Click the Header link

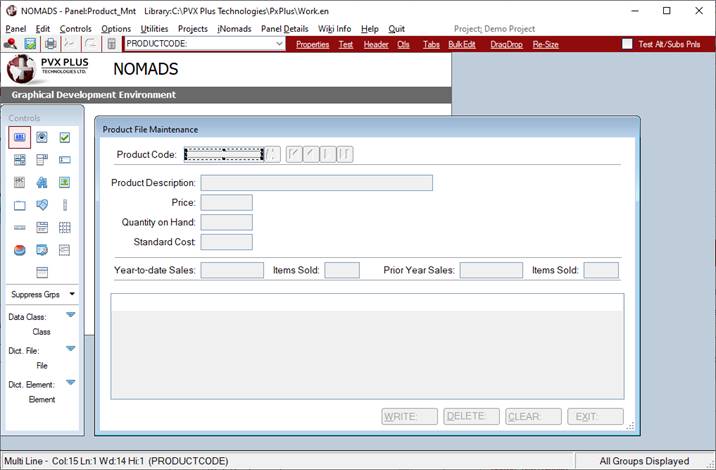tap(376, 44)
